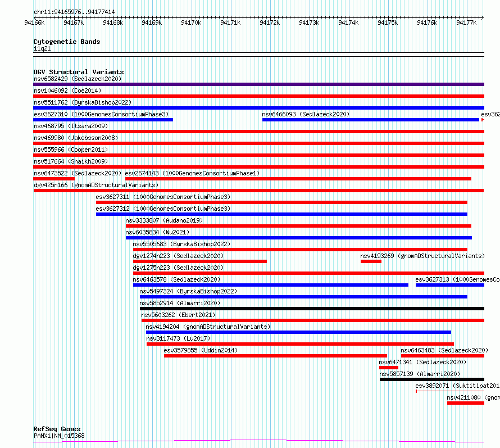Viewport: 500px width, 448px height.
Task: Open nsv3333807 (Audano2019) variant
Action: (164, 220)
